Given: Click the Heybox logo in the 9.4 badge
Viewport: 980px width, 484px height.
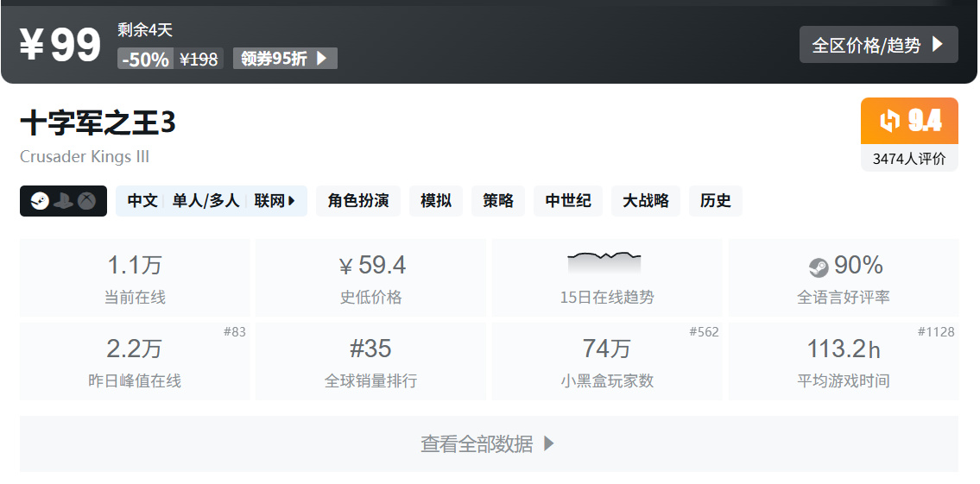Looking at the screenshot, I should 890,121.
